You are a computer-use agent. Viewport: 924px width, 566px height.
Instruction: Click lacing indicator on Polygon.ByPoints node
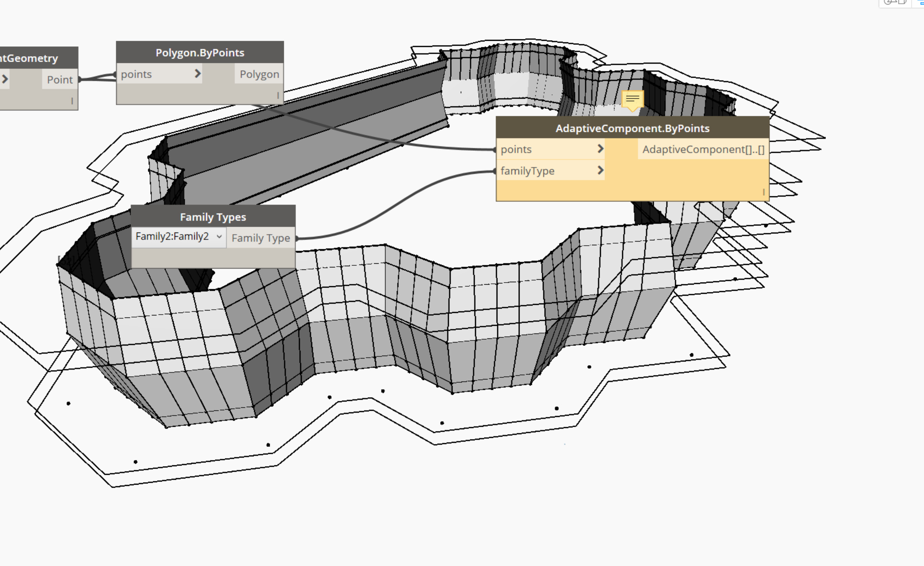click(278, 95)
